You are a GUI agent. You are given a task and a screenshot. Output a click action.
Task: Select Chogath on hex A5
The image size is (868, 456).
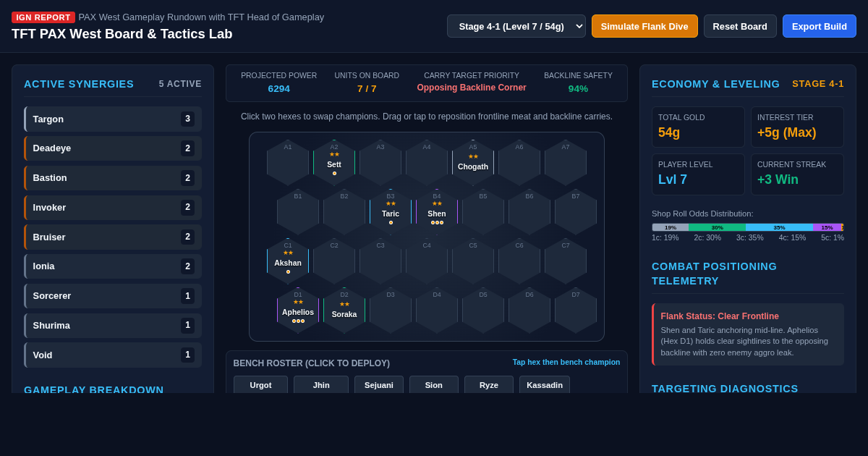tap(473, 163)
